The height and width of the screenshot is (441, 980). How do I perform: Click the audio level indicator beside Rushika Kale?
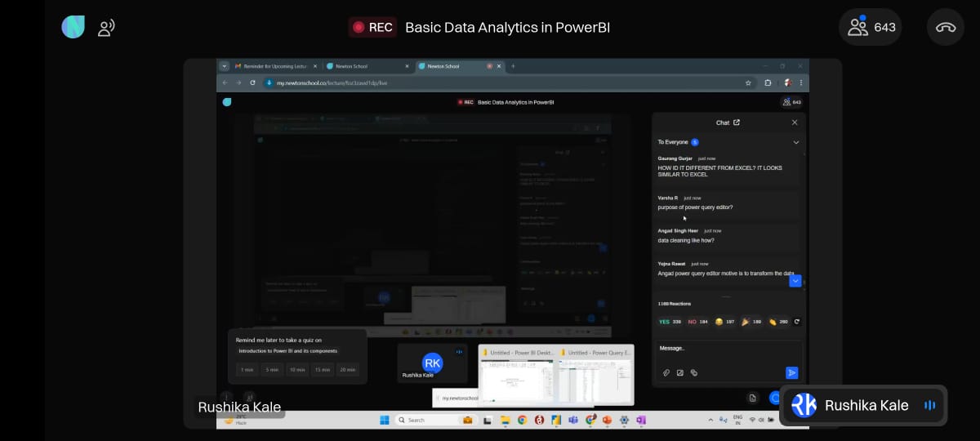pos(929,405)
